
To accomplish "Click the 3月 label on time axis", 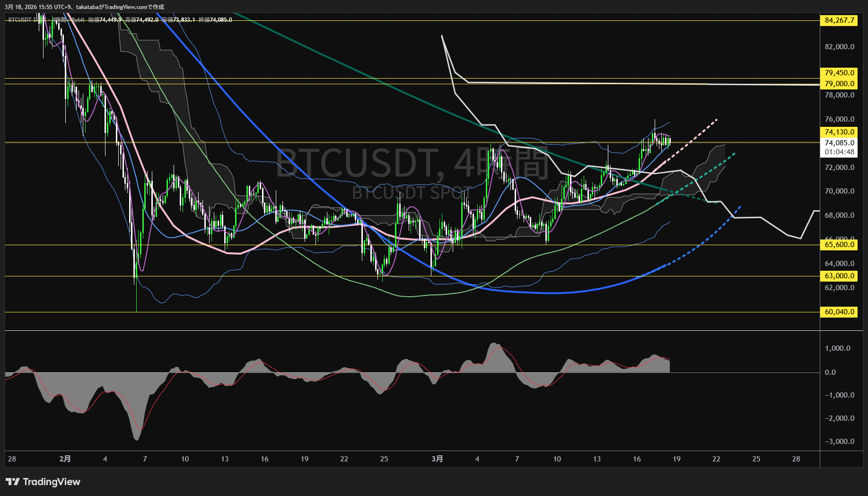I will coord(438,459).
